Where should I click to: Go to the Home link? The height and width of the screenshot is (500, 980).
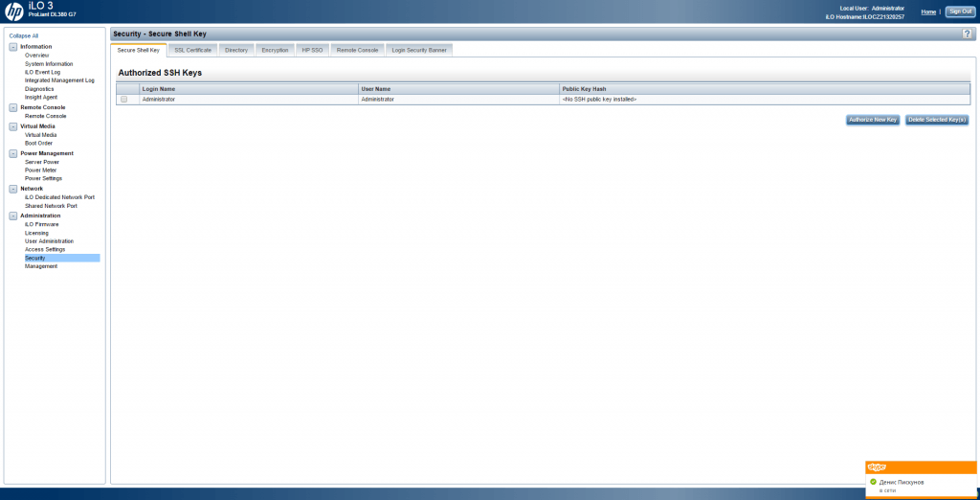point(928,11)
